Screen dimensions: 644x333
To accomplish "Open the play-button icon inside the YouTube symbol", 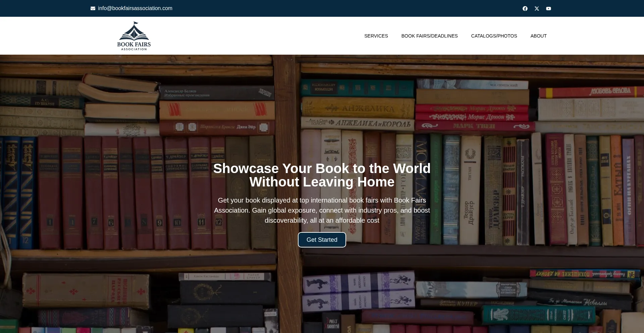I will 549,8.
